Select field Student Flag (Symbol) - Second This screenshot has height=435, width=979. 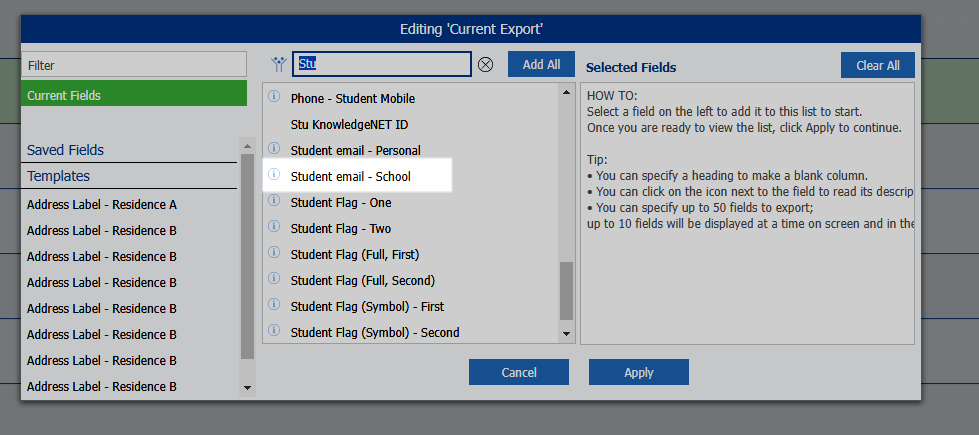coord(375,333)
